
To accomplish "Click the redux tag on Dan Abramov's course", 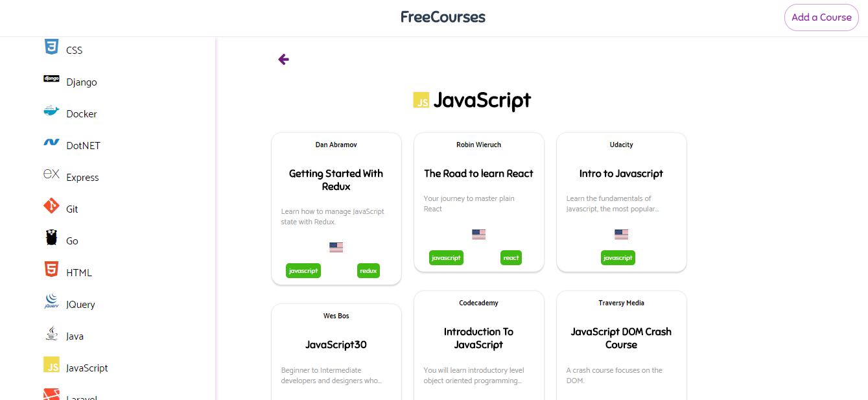I will click(x=368, y=270).
